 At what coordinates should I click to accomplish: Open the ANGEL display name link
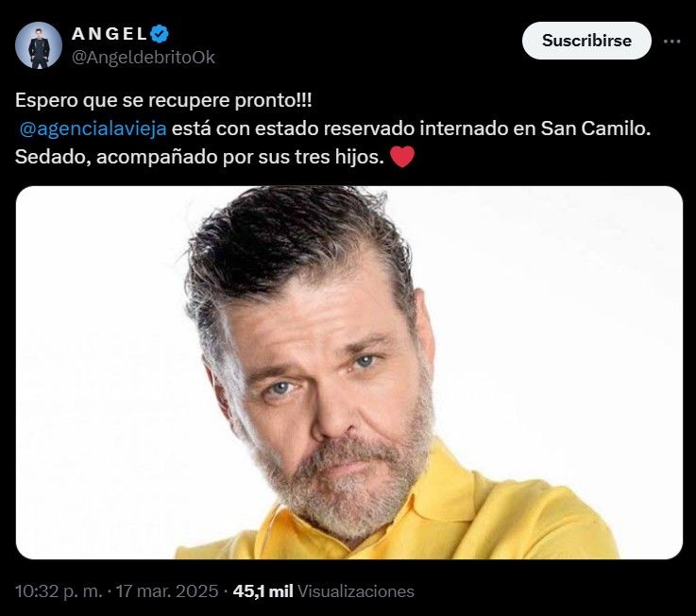pos(110,34)
